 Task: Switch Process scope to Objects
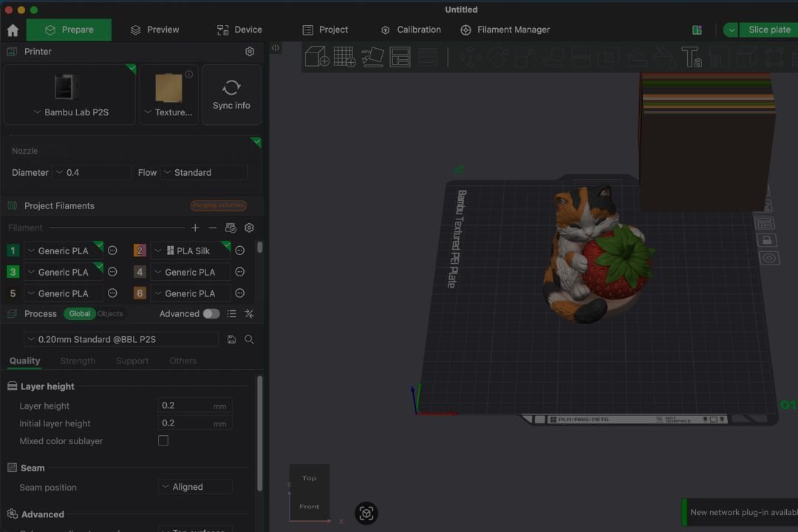110,313
